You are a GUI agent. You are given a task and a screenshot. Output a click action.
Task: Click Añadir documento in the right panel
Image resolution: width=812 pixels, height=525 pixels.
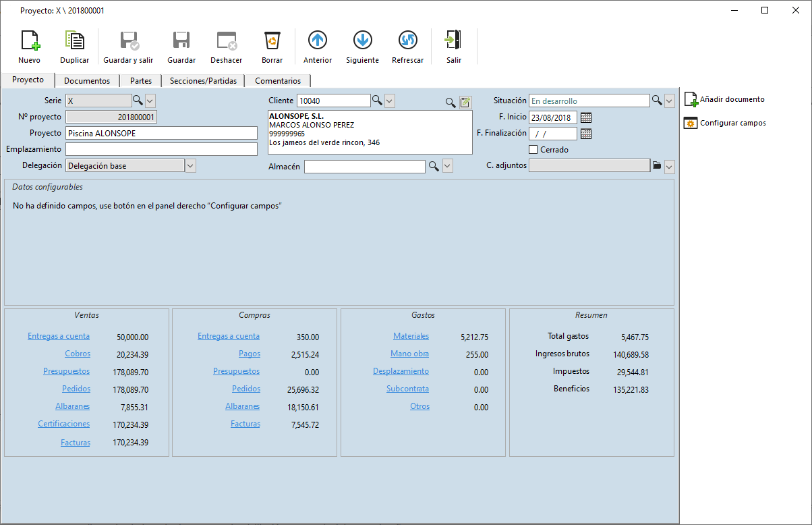coord(725,100)
